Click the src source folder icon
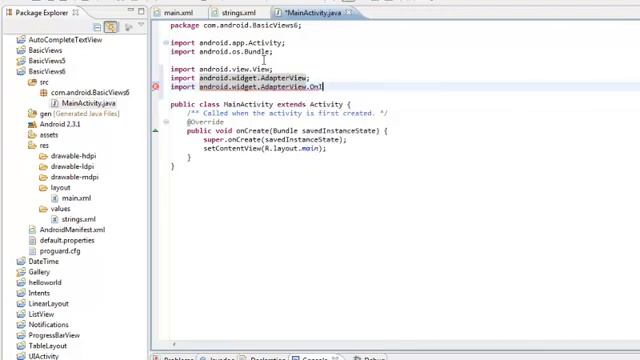The height and width of the screenshot is (360, 640). point(32,82)
